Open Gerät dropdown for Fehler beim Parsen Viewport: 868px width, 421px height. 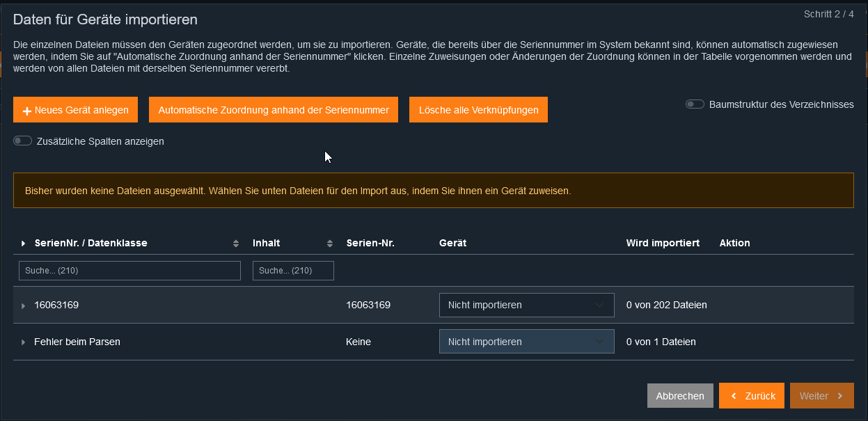coord(526,342)
